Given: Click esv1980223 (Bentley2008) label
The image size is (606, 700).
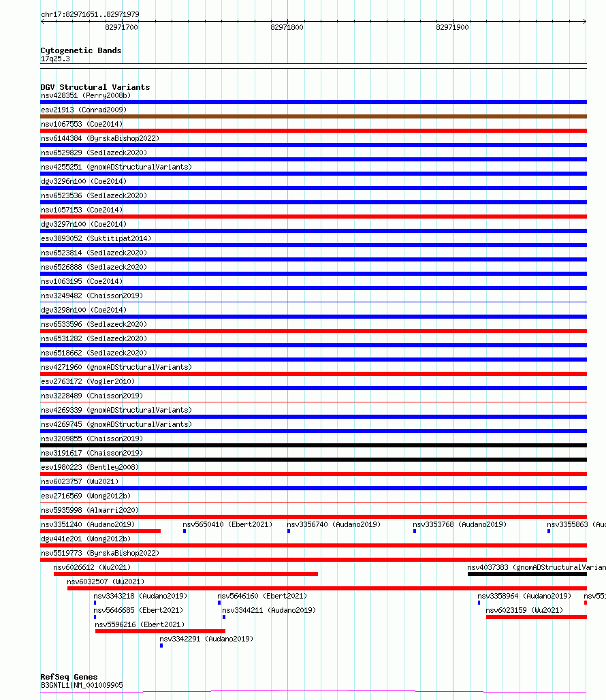Looking at the screenshot, I should click(90, 467).
